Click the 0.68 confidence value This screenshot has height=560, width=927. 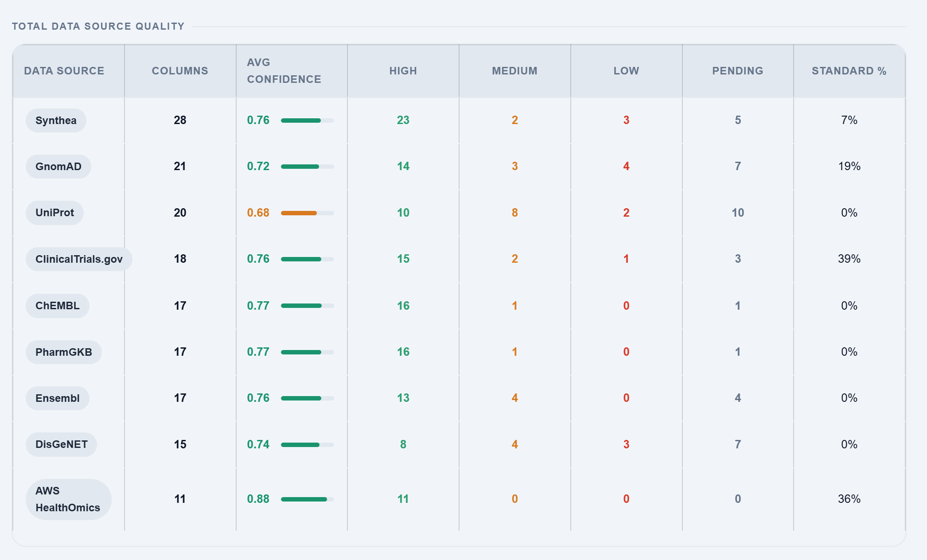(258, 213)
